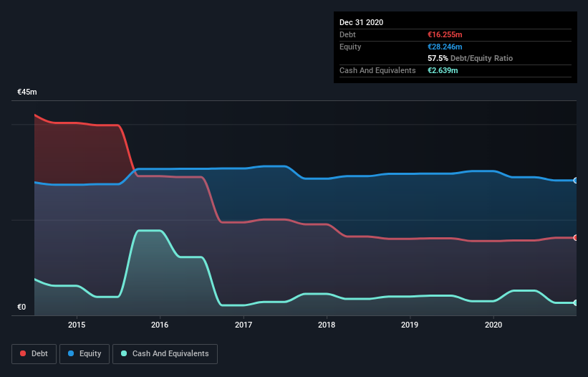This screenshot has width=588, height=377.
Task: Click the tooltip Equity row label
Action: coord(350,47)
